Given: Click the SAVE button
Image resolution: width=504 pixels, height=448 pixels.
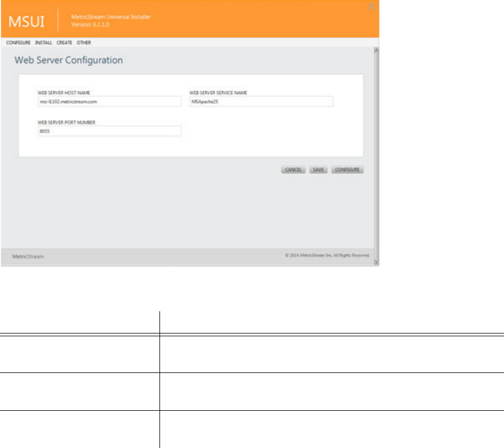Looking at the screenshot, I should pos(318,170).
